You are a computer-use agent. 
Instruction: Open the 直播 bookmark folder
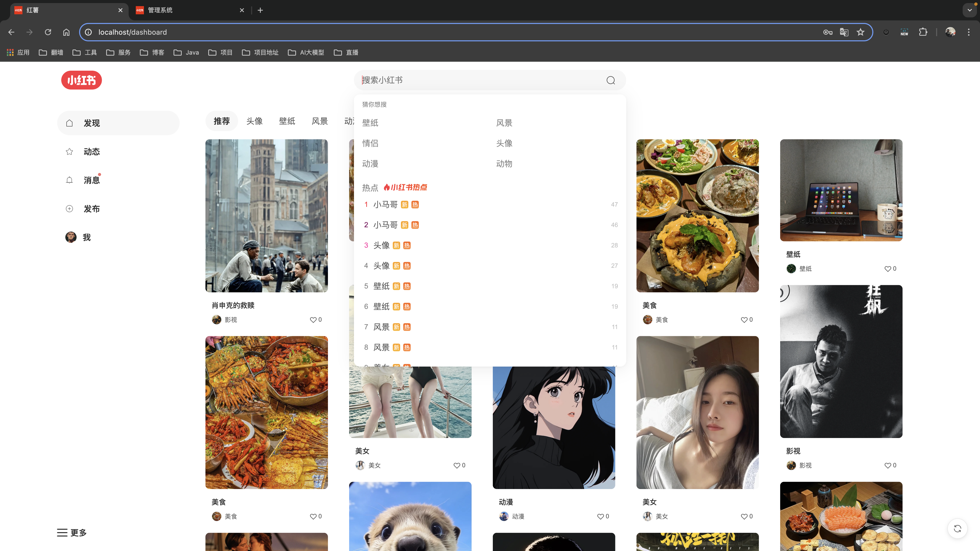tap(346, 53)
